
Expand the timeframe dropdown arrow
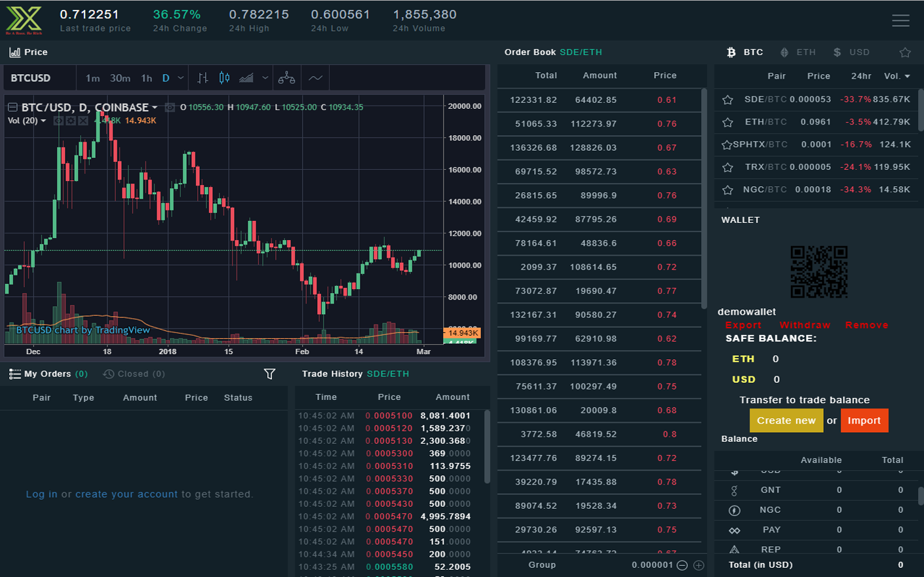(x=181, y=78)
